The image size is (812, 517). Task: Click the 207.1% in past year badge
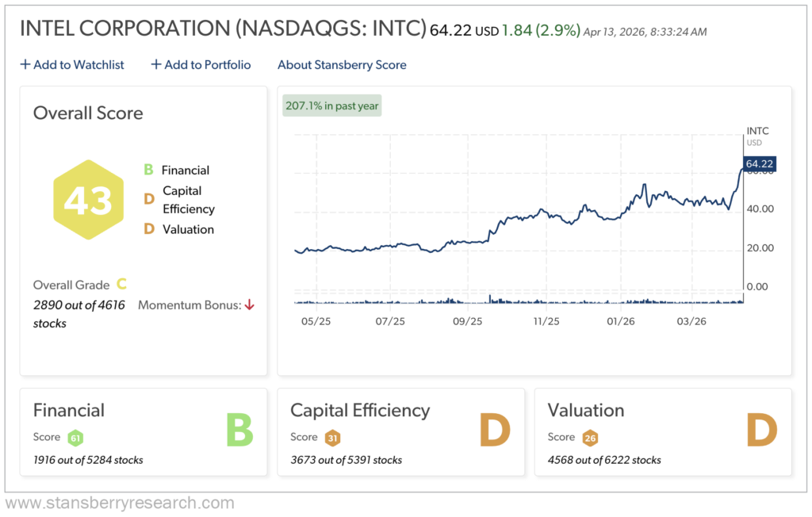(x=332, y=105)
